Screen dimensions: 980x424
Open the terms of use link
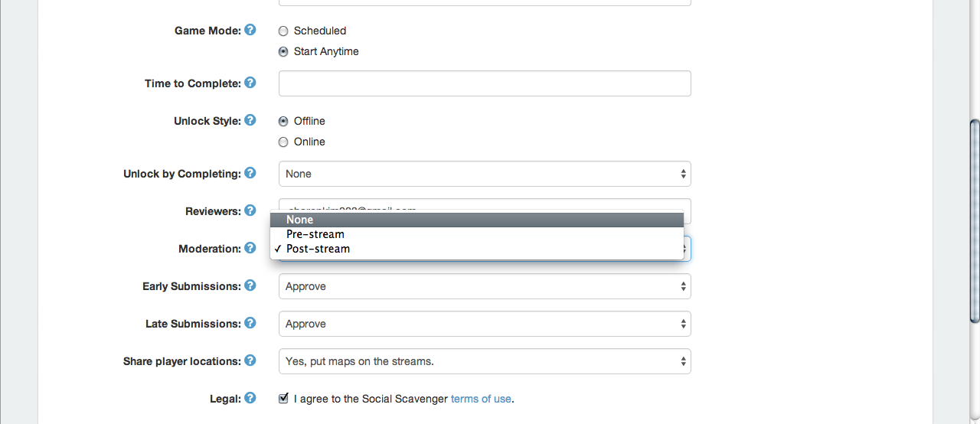coord(481,399)
